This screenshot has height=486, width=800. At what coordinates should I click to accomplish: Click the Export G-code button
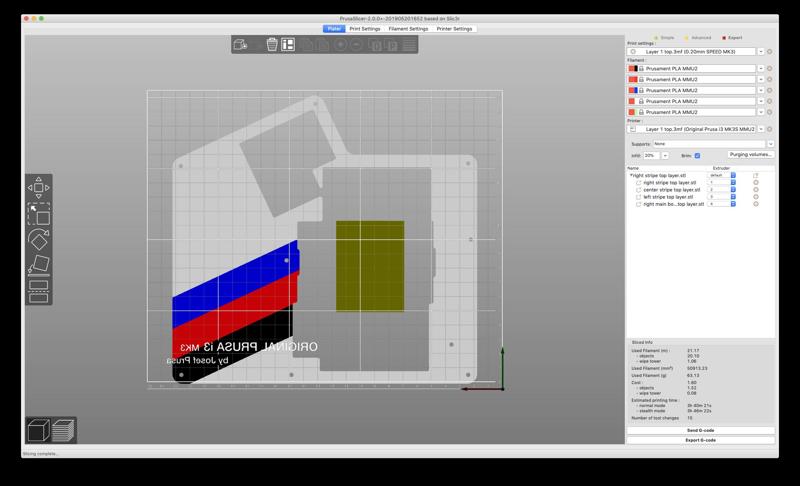[x=701, y=440]
